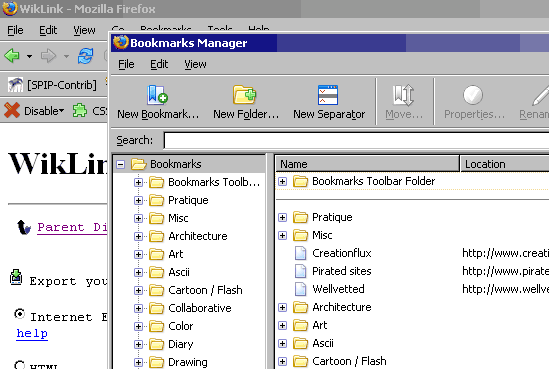Click the Export download icon on WikLink page
The height and width of the screenshot is (369, 549).
pos(16,277)
